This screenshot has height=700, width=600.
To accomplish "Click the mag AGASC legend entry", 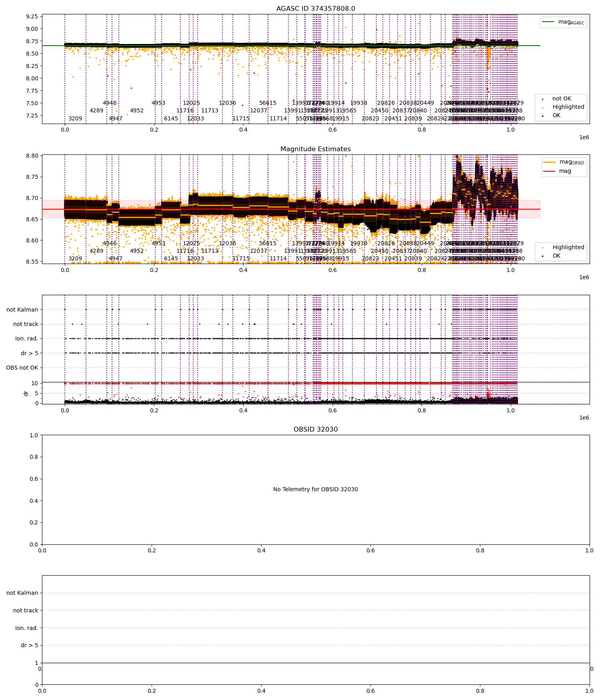I will (563, 22).
